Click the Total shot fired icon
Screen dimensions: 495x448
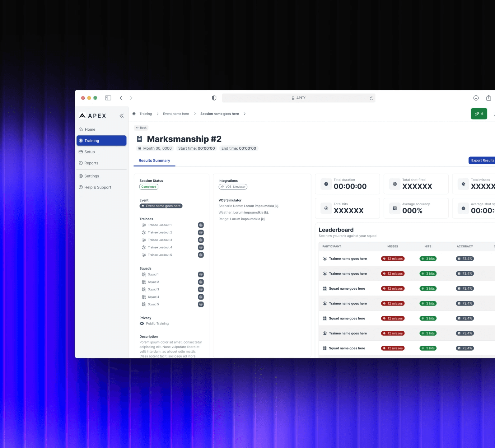point(395,184)
